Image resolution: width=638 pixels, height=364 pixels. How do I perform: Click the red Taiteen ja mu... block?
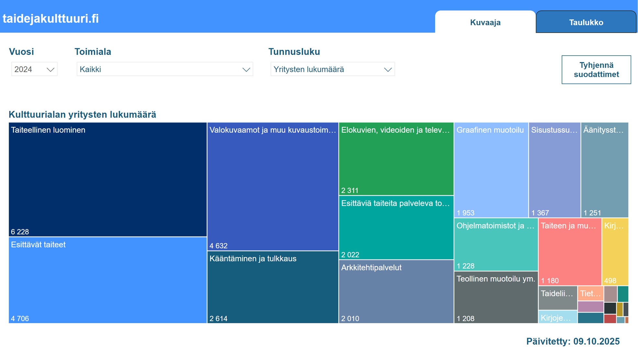[x=569, y=252]
